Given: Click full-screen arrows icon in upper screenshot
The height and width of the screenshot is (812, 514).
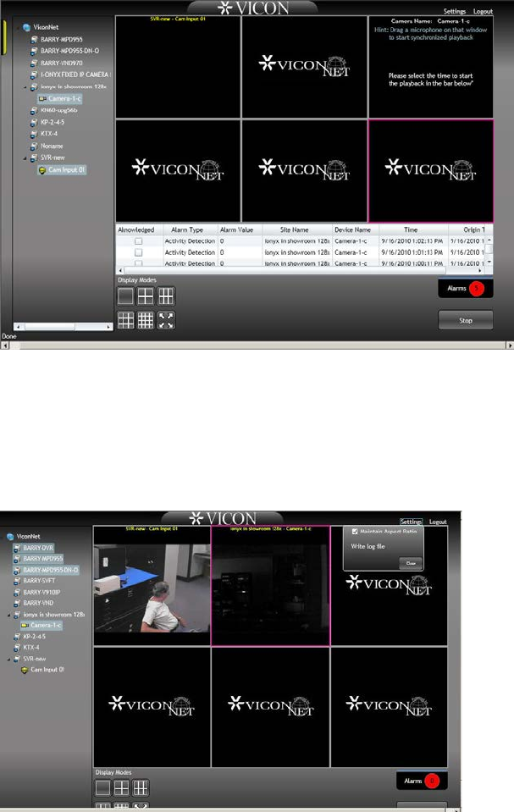Looking at the screenshot, I should click(x=166, y=321).
